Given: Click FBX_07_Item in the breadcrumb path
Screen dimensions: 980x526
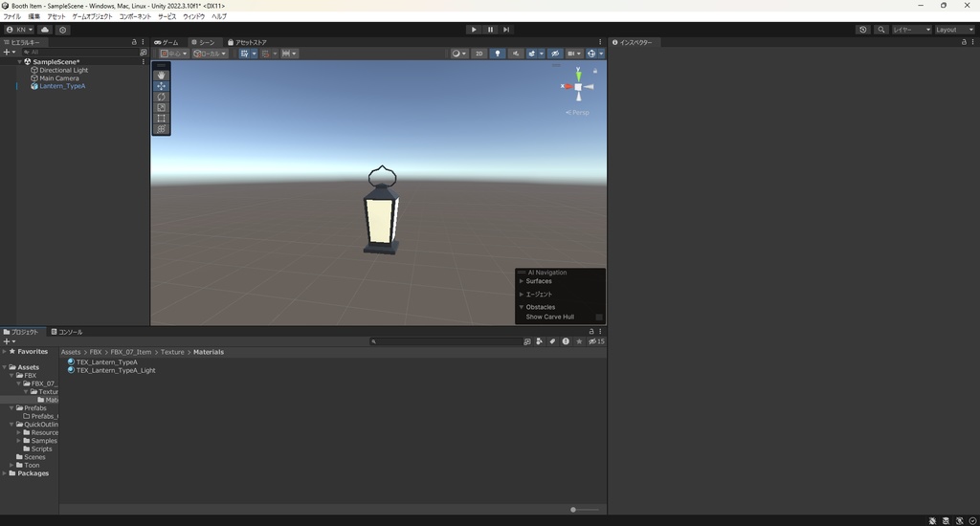Looking at the screenshot, I should (x=130, y=352).
